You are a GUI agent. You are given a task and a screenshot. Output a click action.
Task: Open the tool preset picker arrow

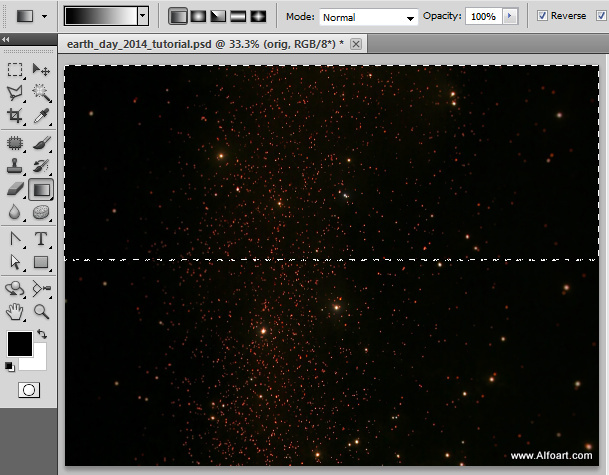45,17
